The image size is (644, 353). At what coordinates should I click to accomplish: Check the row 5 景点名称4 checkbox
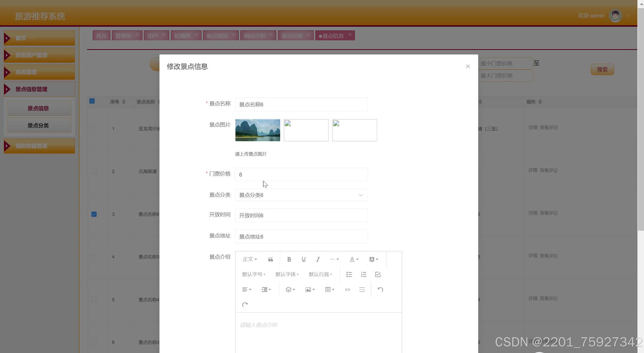[x=94, y=300]
